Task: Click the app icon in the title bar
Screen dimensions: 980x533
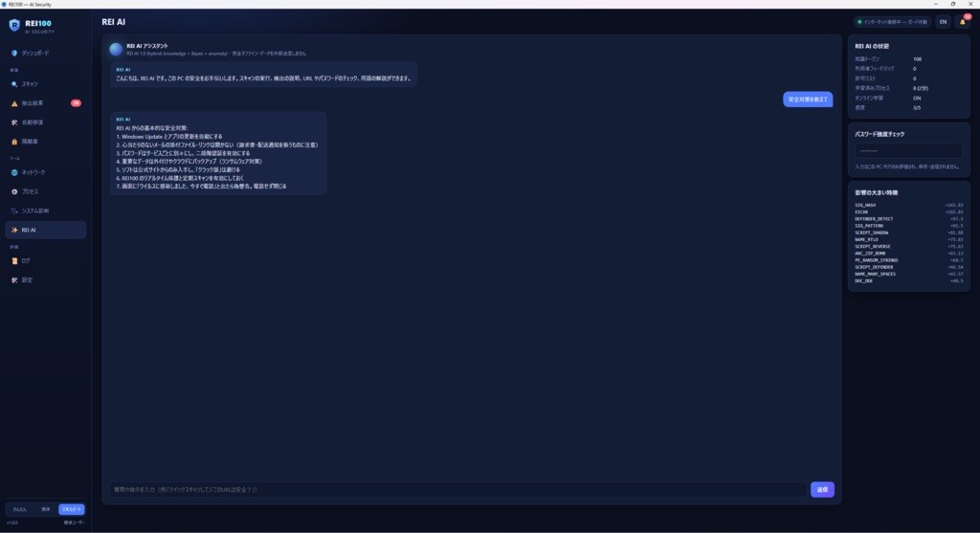Action: (x=4, y=4)
